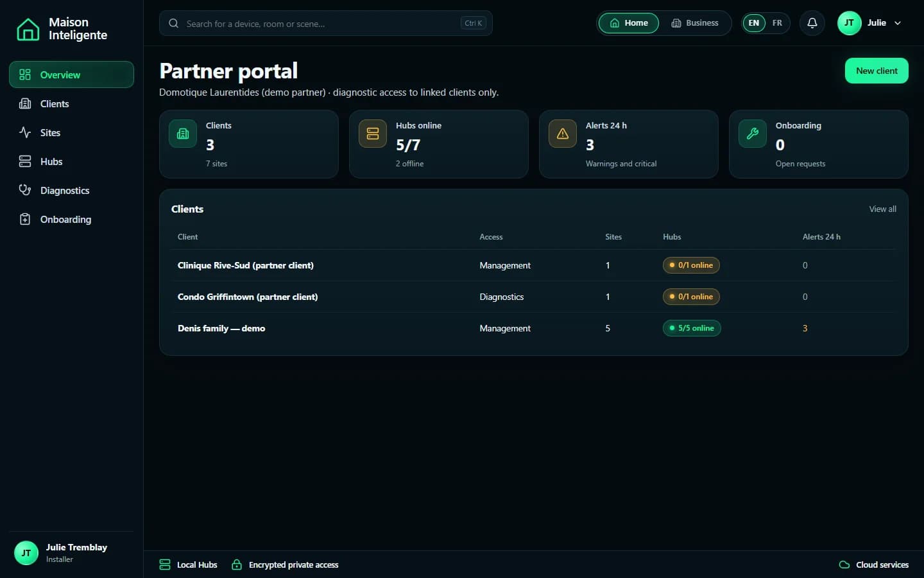Click the search magnifier icon

(173, 23)
